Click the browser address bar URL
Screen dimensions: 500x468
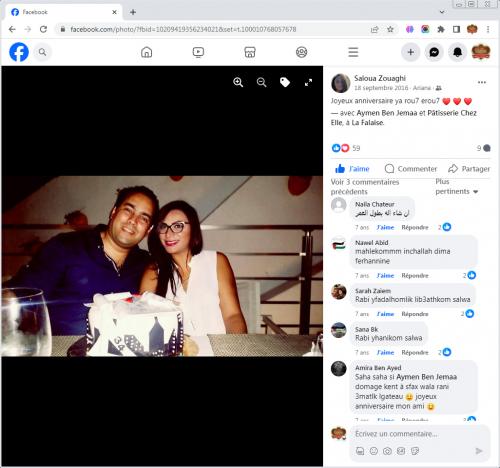tap(183, 29)
